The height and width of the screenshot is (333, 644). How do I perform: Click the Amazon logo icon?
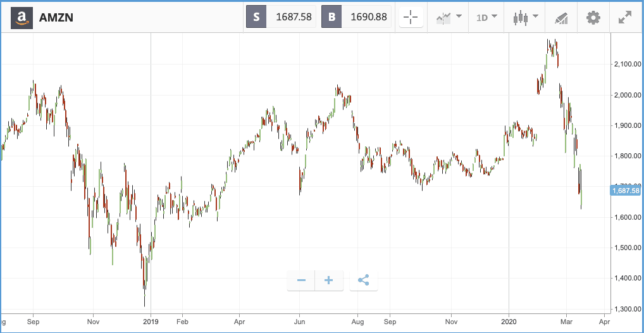[x=22, y=17]
